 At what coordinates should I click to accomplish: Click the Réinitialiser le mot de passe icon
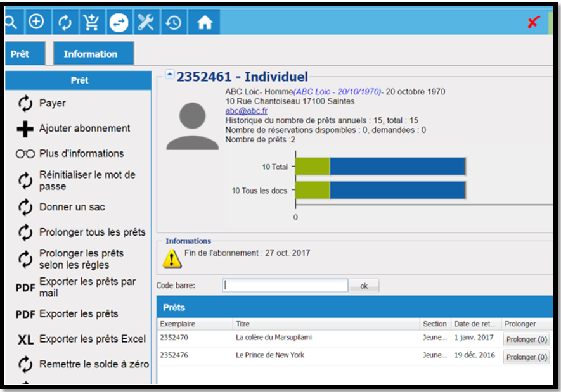tap(25, 180)
